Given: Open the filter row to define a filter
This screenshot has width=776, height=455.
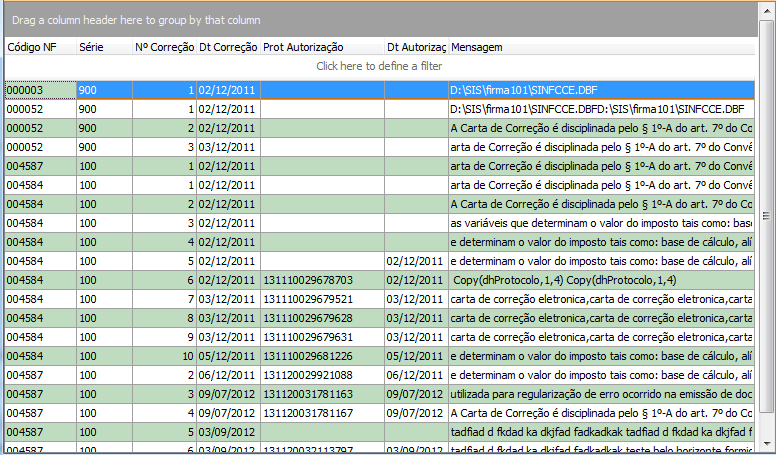Looking at the screenshot, I should tap(379, 66).
